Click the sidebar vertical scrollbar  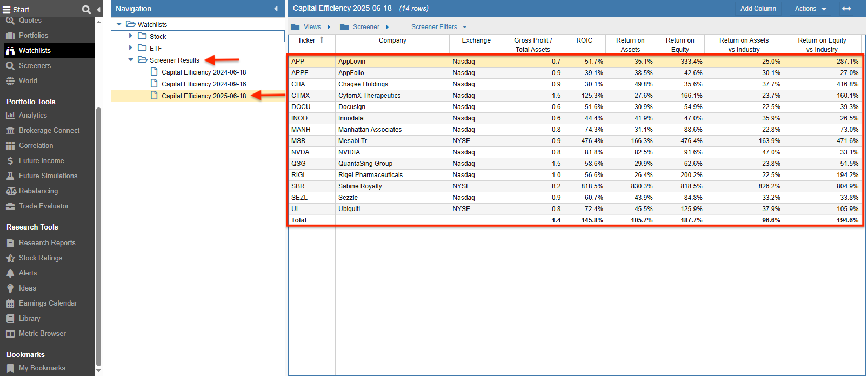click(x=98, y=238)
